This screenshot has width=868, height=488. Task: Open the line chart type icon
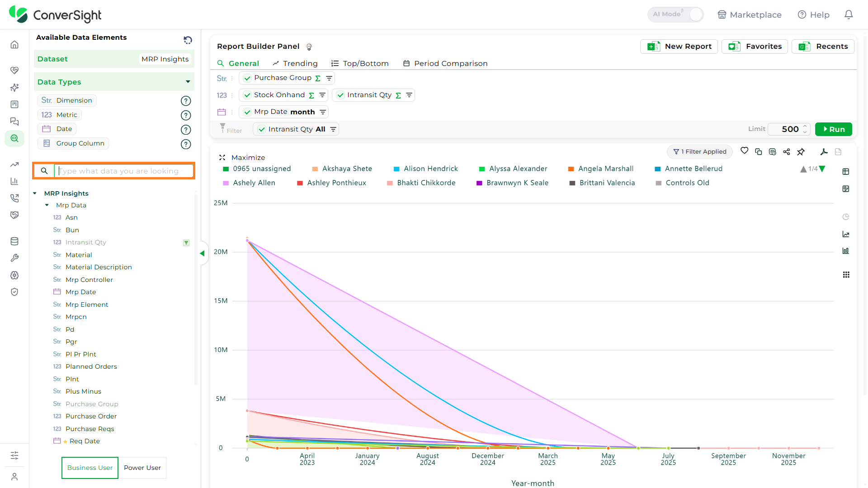click(x=846, y=234)
